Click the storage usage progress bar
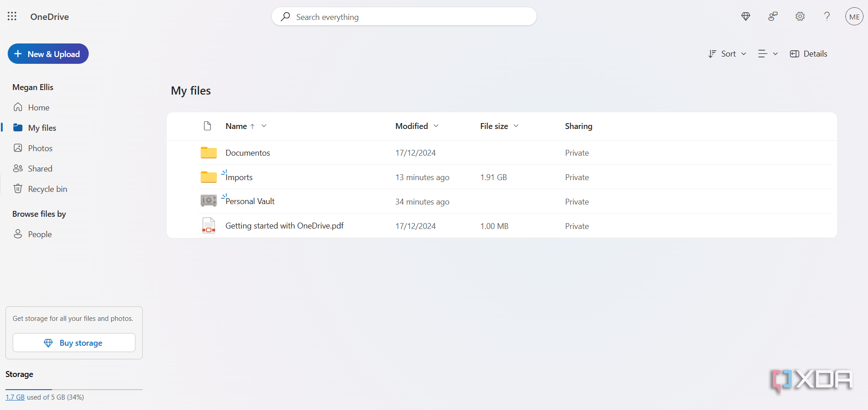The height and width of the screenshot is (410, 868). pos(74,389)
